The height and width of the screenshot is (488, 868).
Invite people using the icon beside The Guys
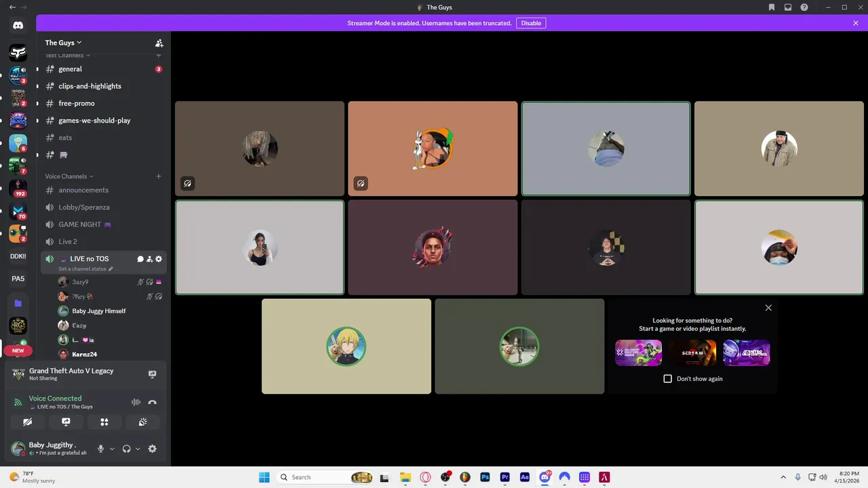[x=159, y=43]
